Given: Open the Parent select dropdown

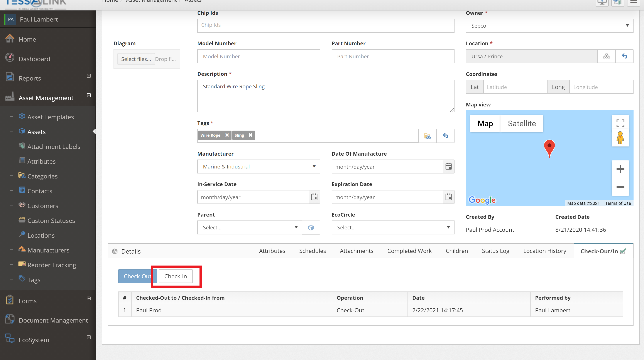Looking at the screenshot, I should 250,227.
